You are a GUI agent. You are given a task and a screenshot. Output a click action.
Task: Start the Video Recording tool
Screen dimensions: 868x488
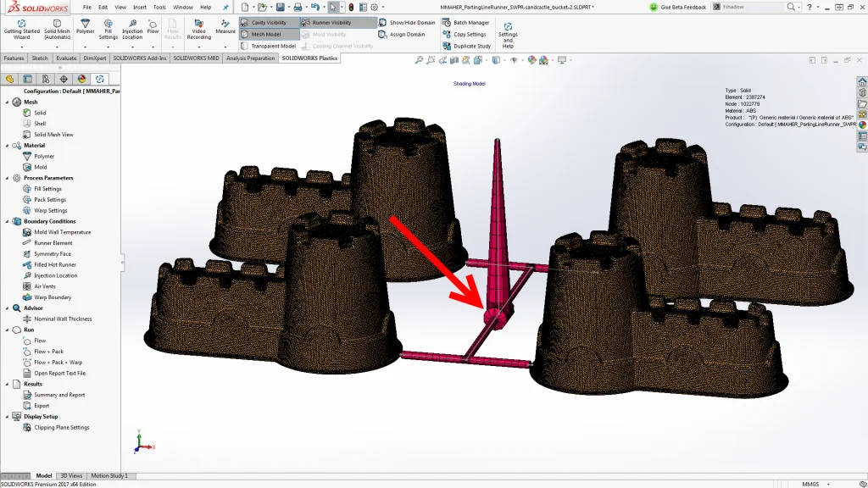pyautogui.click(x=198, y=29)
